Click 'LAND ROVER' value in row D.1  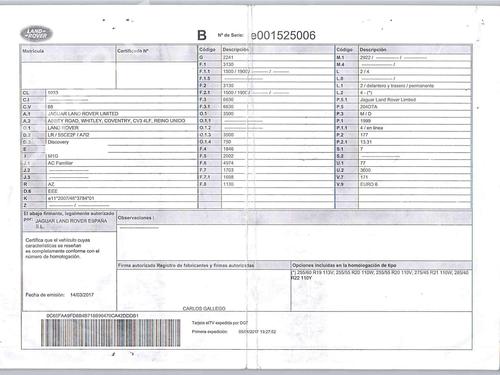point(63,128)
